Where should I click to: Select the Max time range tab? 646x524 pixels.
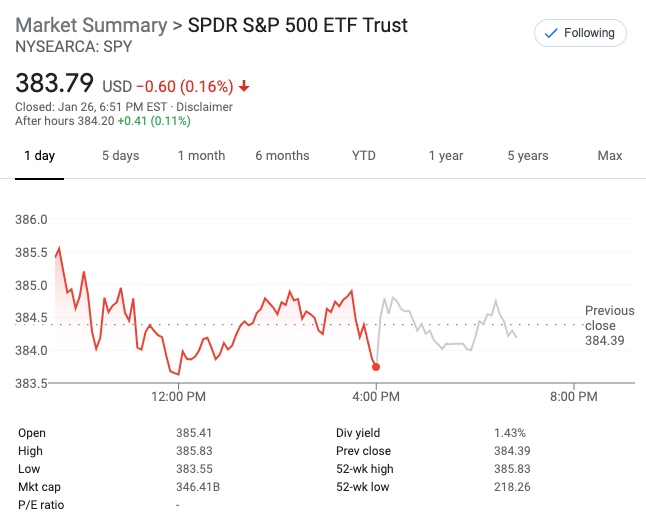609,156
